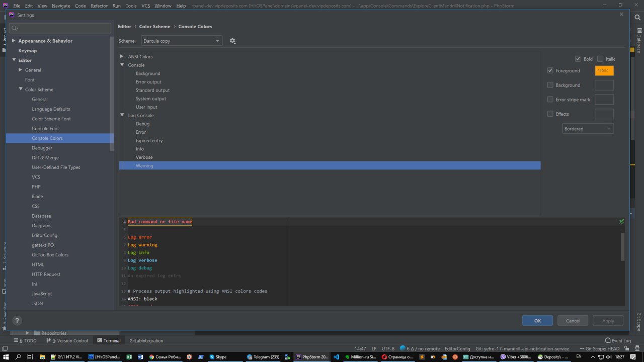This screenshot has width=644, height=362.
Task: Expand the ANSI Colors tree node
Action: (122, 56)
